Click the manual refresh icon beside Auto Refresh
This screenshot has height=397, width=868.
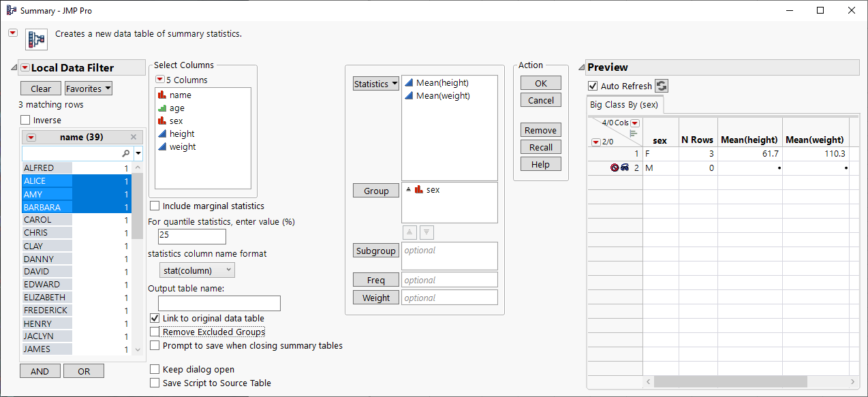tap(662, 86)
